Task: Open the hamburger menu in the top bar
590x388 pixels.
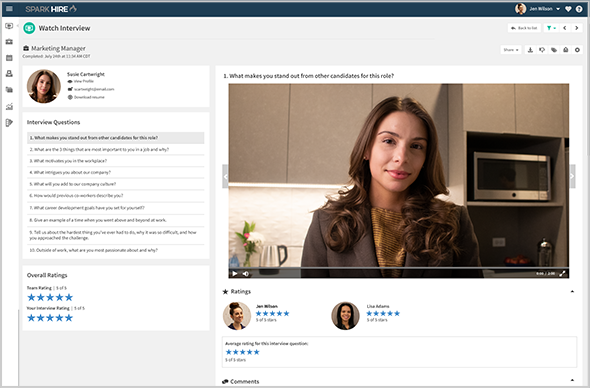Action: click(9, 9)
